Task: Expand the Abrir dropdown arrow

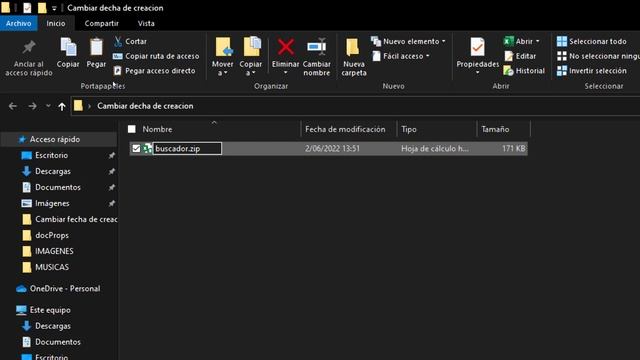Action: (538, 41)
